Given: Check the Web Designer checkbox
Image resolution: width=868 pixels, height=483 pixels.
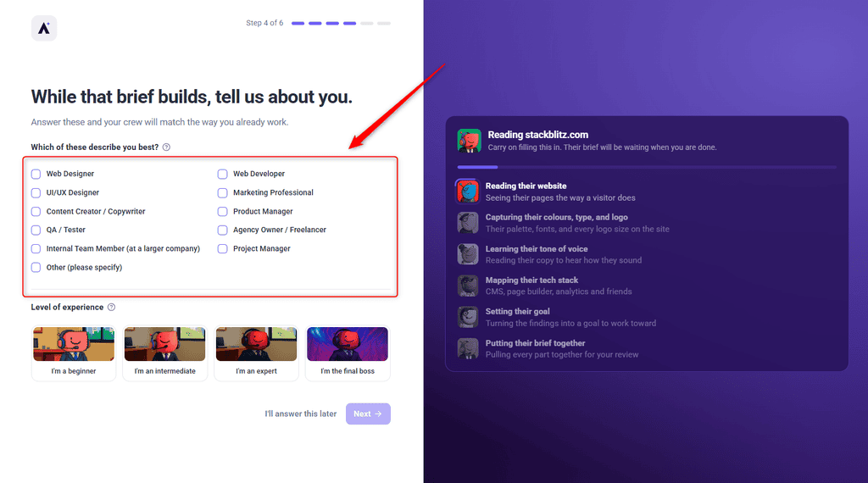Looking at the screenshot, I should click(36, 175).
